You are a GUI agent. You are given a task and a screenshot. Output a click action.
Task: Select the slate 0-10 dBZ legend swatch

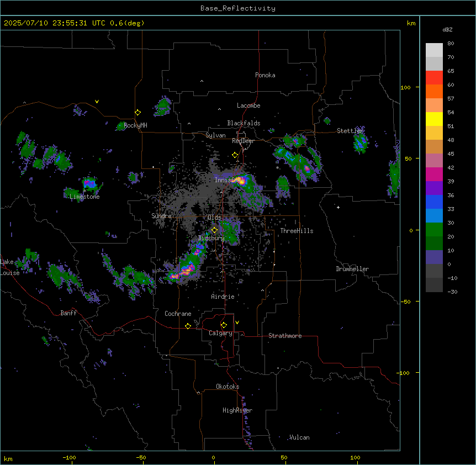(x=434, y=257)
